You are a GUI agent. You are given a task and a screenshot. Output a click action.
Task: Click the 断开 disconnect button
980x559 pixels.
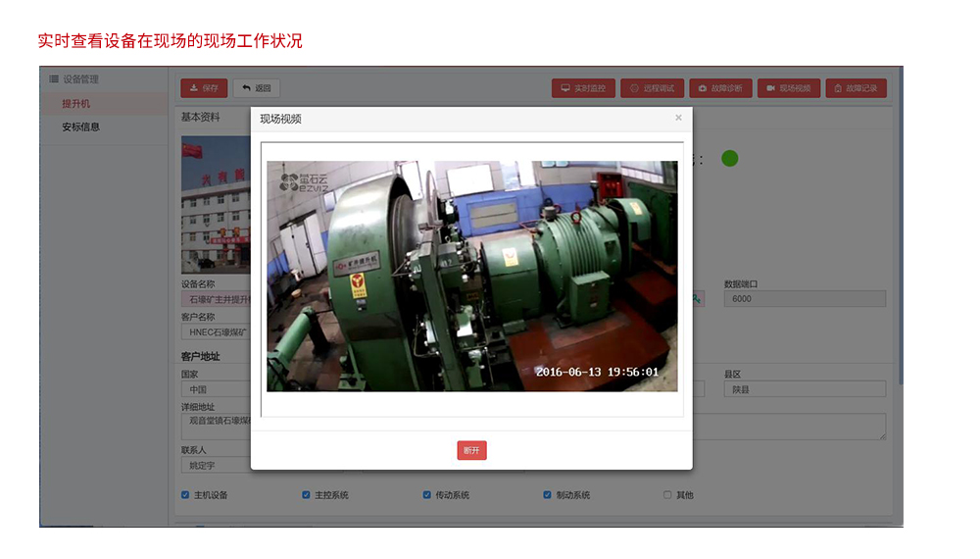tap(472, 450)
